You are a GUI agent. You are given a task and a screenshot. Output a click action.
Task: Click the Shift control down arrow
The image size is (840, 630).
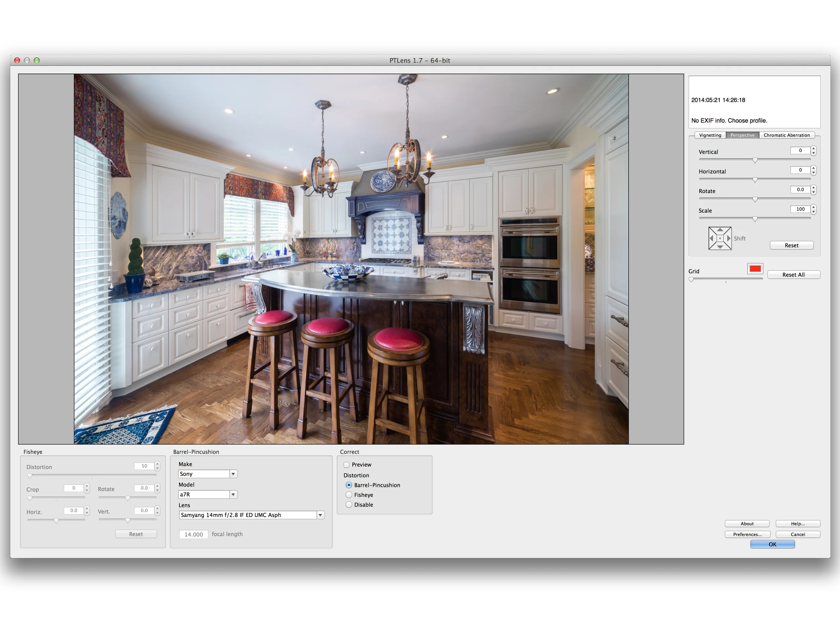click(x=720, y=247)
